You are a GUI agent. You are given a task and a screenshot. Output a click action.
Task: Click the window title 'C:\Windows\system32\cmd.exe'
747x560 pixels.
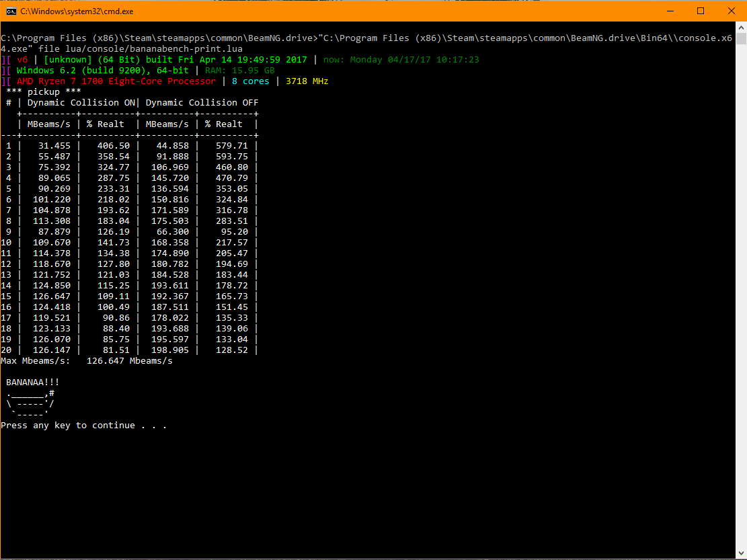coord(77,11)
